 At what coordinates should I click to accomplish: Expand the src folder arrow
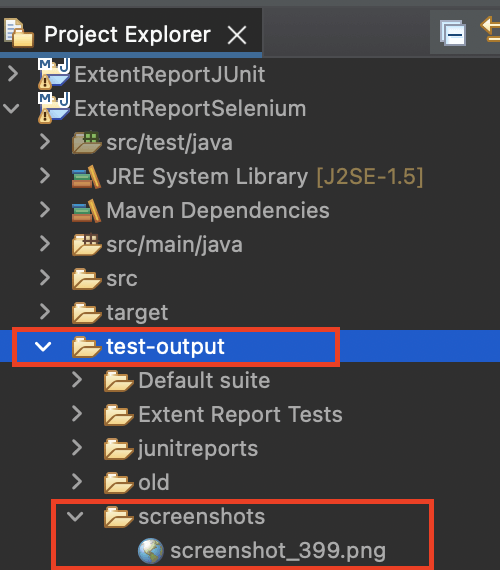pyautogui.click(x=45, y=278)
